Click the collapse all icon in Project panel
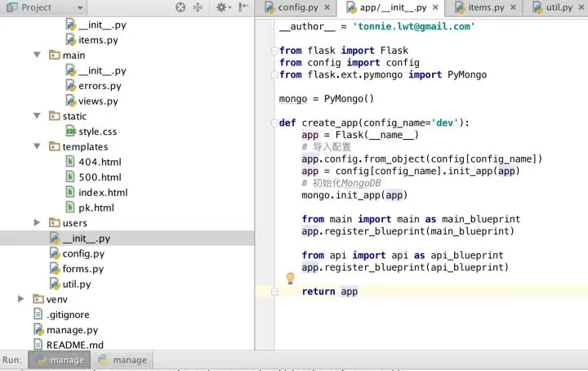 (x=198, y=7)
